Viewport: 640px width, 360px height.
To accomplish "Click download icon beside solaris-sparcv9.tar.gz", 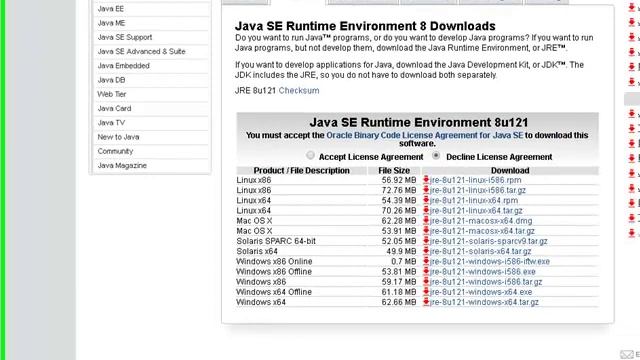I will 426,241.
